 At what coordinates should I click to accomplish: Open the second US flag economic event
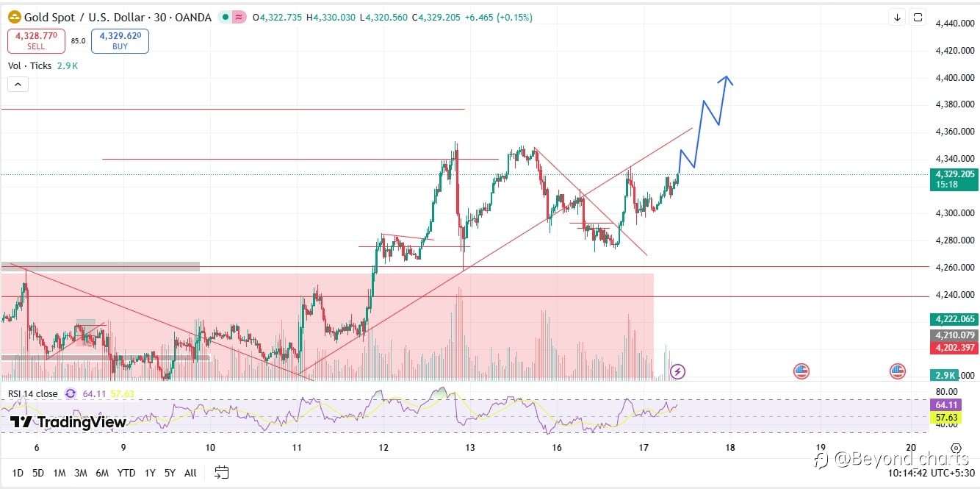click(x=898, y=371)
